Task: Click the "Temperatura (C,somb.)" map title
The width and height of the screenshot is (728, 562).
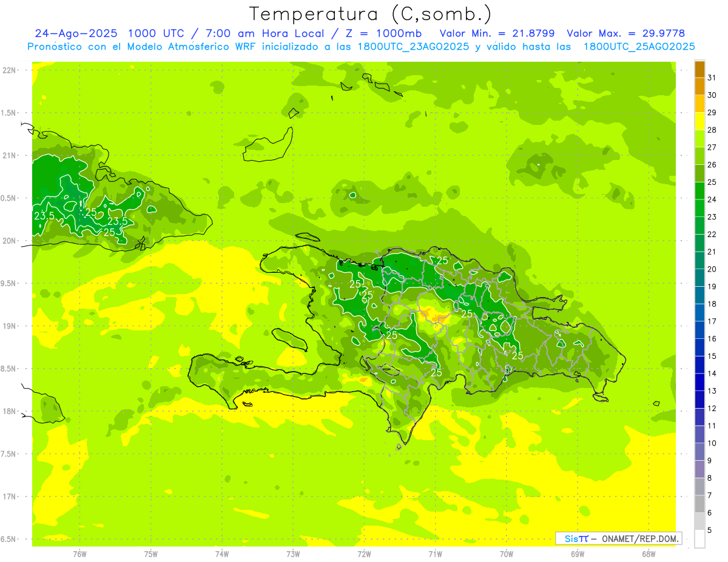Action: (x=371, y=14)
